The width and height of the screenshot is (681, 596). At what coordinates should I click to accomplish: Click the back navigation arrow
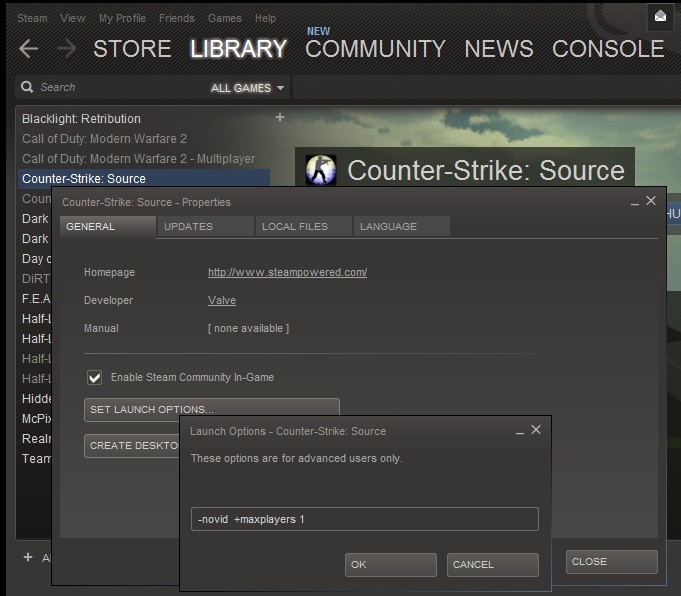28,49
